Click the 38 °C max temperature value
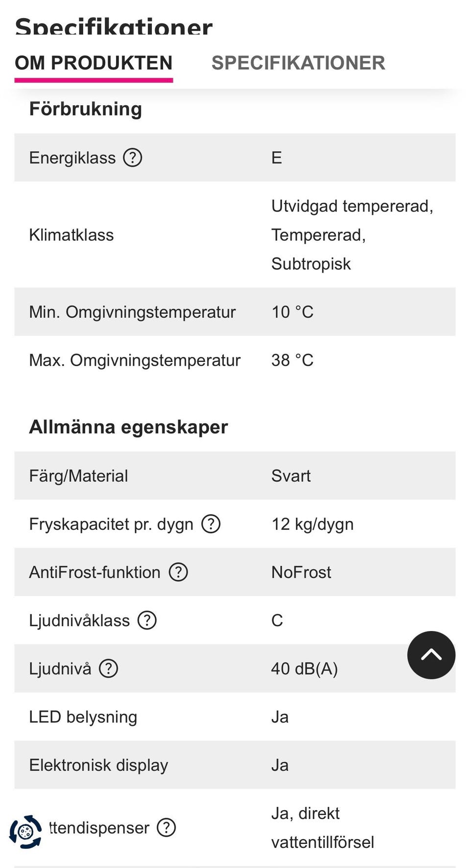Image resolution: width=470 pixels, height=868 pixels. tap(292, 360)
